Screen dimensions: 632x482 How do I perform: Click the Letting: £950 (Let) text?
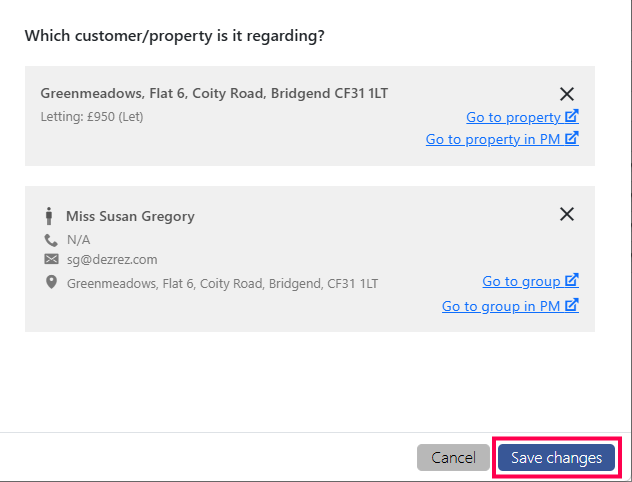pyautogui.click(x=92, y=117)
